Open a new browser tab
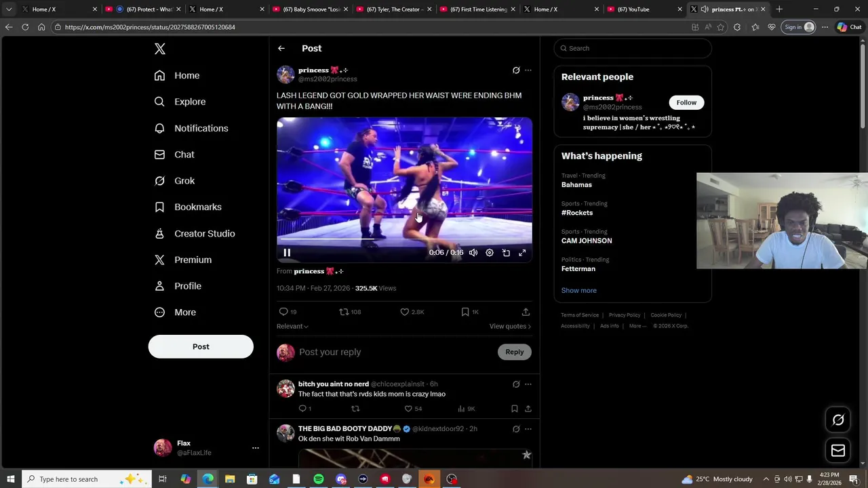The height and width of the screenshot is (488, 868). [779, 9]
